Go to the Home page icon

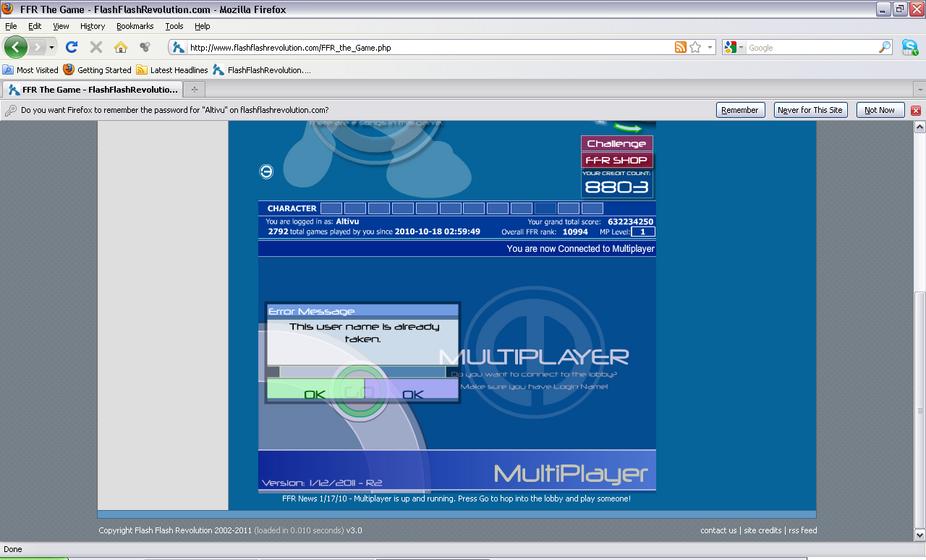coord(120,47)
